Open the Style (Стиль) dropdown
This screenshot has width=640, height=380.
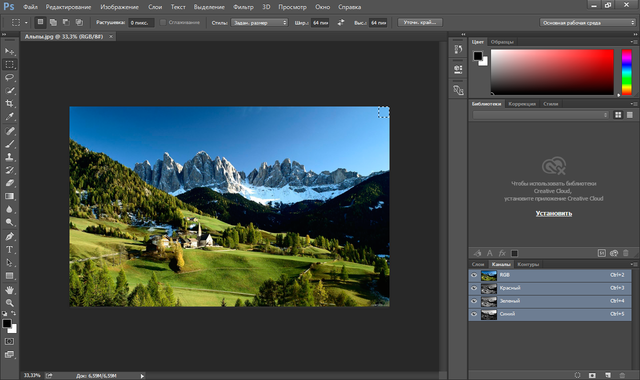(260, 23)
